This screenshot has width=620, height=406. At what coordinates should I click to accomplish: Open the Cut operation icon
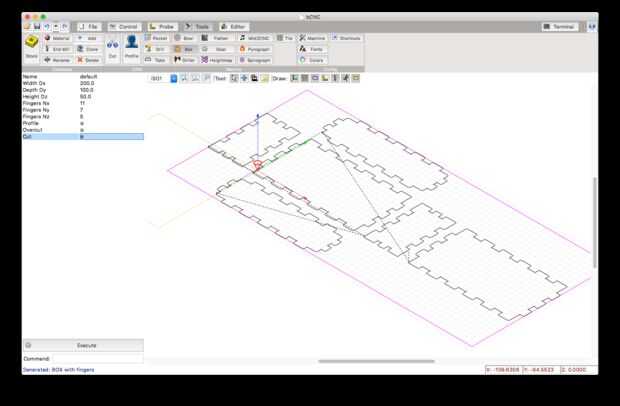[112, 44]
